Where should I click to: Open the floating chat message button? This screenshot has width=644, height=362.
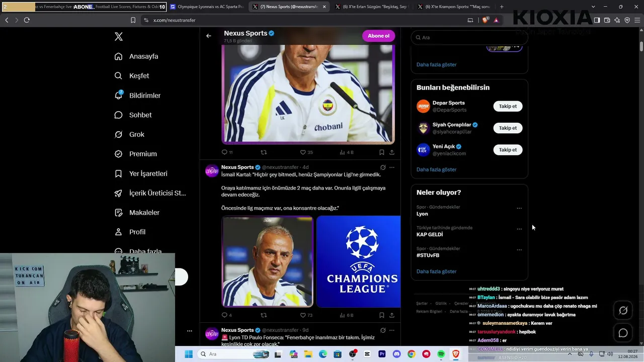[x=623, y=333]
